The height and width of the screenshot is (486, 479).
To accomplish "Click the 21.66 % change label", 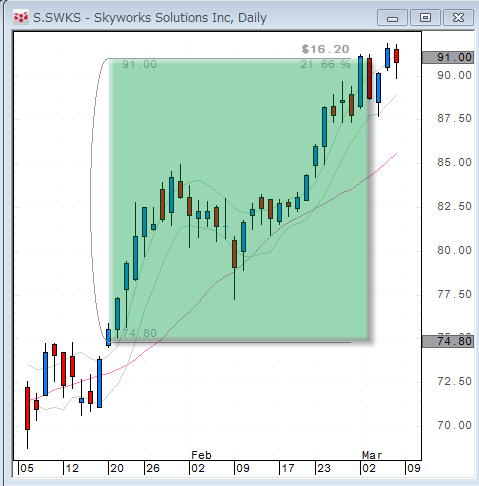I will (x=325, y=64).
